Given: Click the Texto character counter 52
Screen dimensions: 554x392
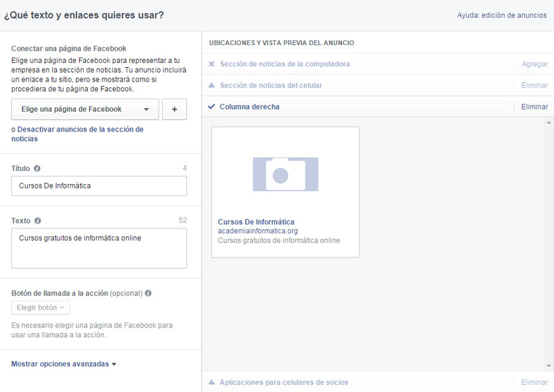Looking at the screenshot, I should point(182,220).
